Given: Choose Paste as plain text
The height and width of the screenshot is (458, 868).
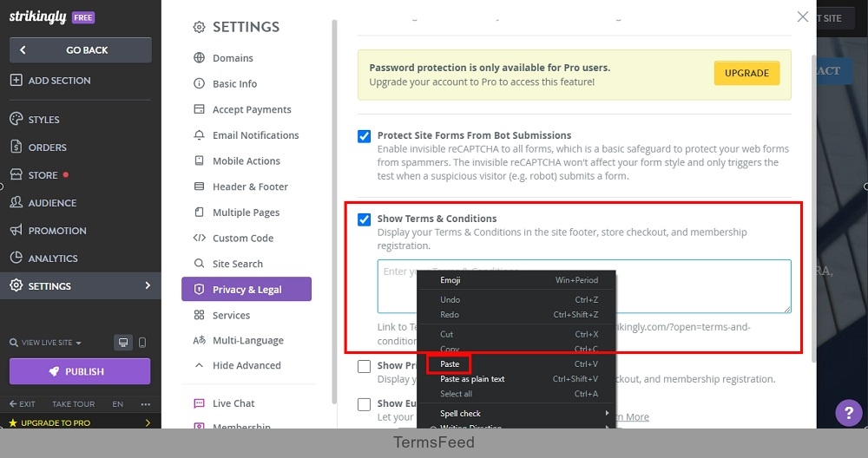Looking at the screenshot, I should [x=516, y=379].
